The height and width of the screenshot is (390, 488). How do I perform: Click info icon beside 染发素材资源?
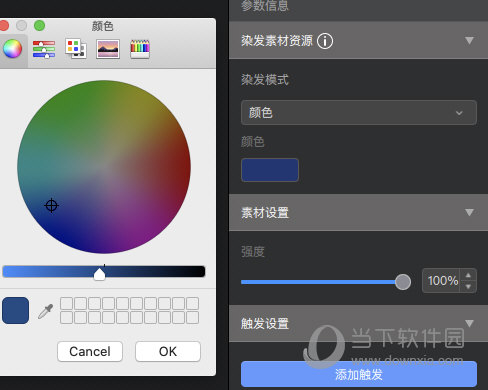(x=325, y=41)
